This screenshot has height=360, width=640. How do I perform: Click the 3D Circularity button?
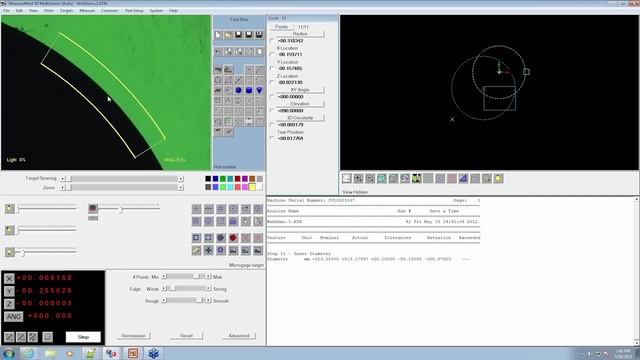300,118
